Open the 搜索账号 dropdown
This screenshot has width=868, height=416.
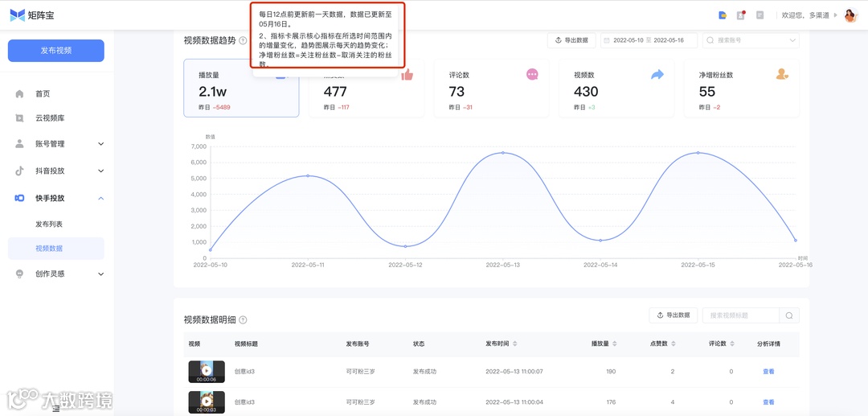tap(751, 40)
